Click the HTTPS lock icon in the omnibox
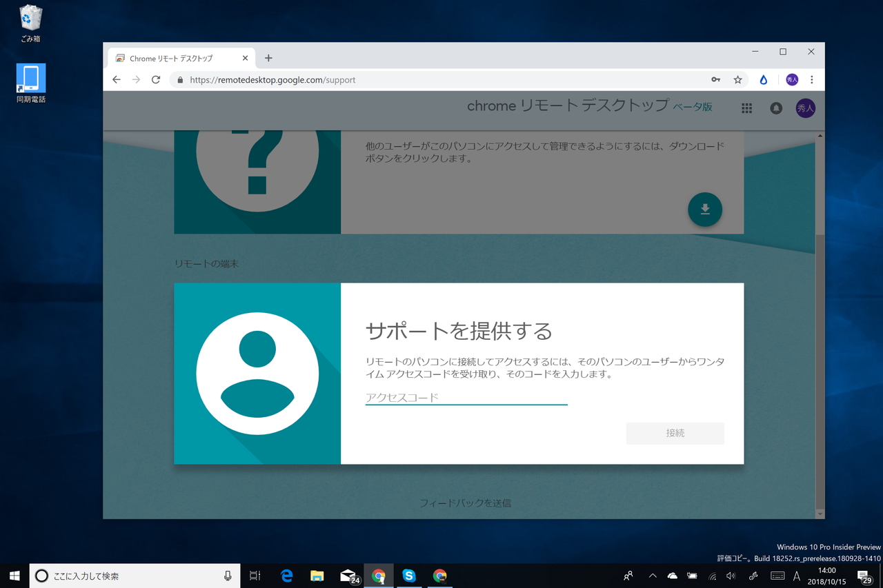Image resolution: width=883 pixels, height=588 pixels. click(x=179, y=79)
